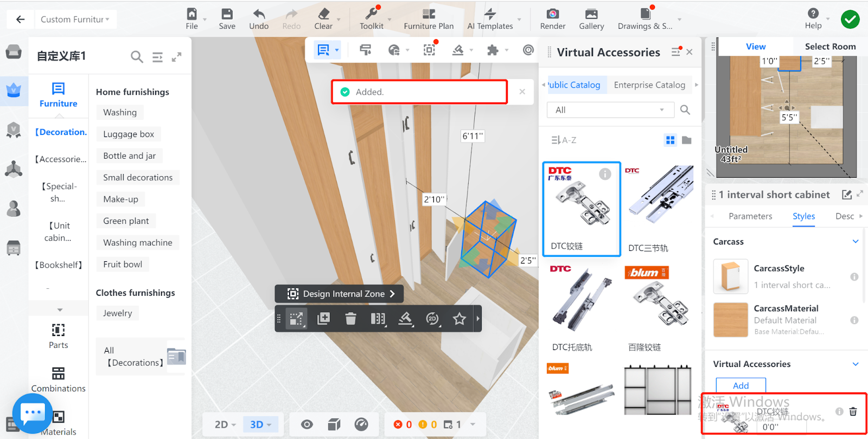
Task: Switch catalog to grid view
Action: pyautogui.click(x=671, y=140)
